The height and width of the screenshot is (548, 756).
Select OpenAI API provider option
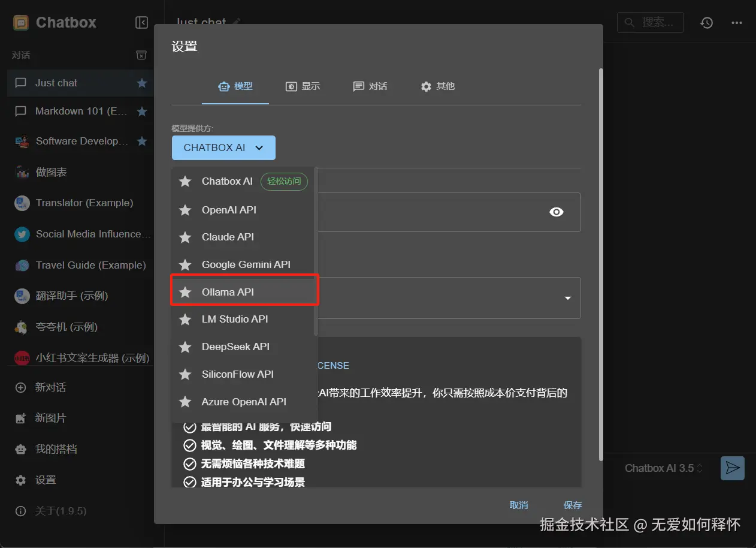[243, 210]
